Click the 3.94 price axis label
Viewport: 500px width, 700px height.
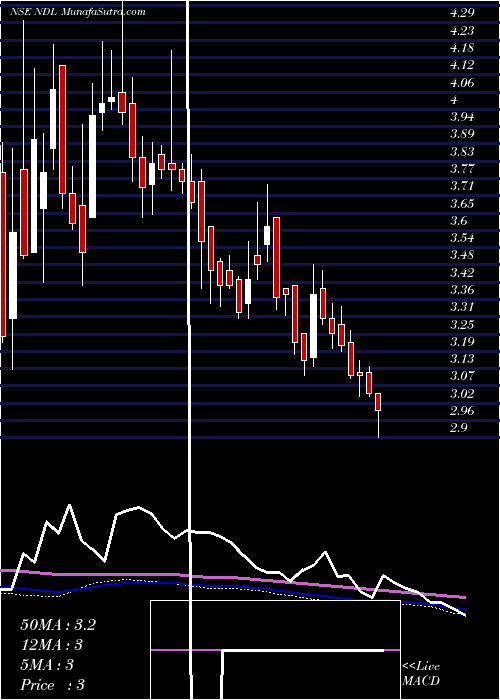(x=462, y=117)
